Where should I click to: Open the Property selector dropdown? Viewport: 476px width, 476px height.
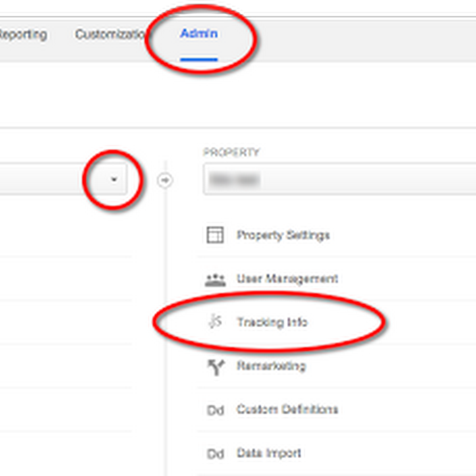(x=339, y=180)
